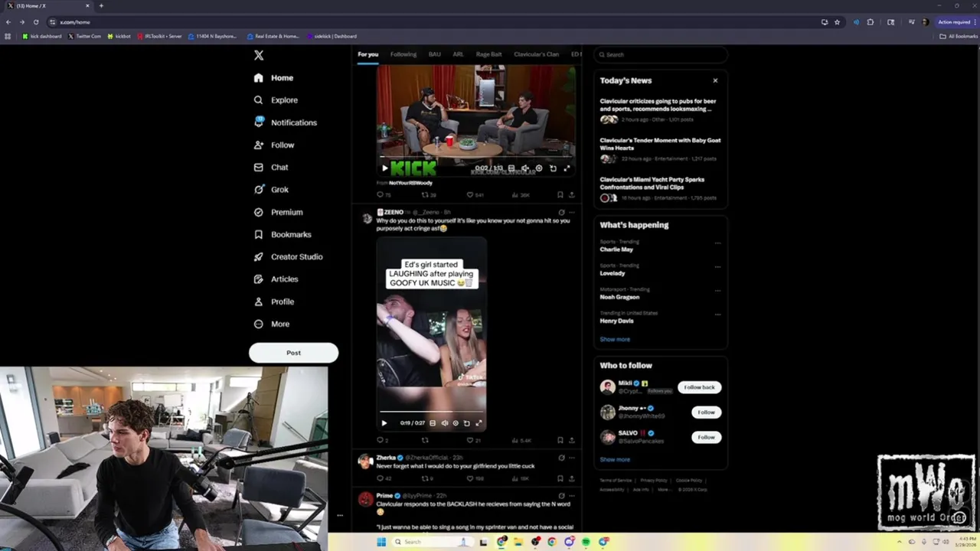
Task: Open Bookmarks in the sidebar
Action: pyautogui.click(x=282, y=234)
